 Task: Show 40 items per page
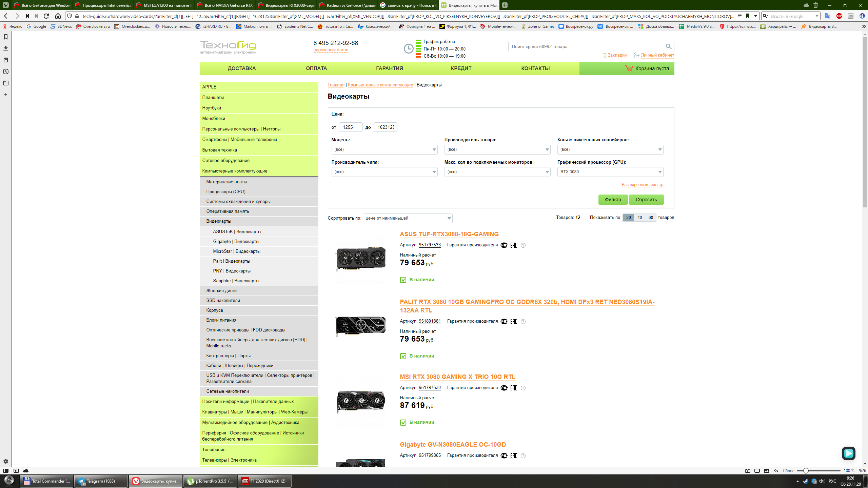pos(639,218)
